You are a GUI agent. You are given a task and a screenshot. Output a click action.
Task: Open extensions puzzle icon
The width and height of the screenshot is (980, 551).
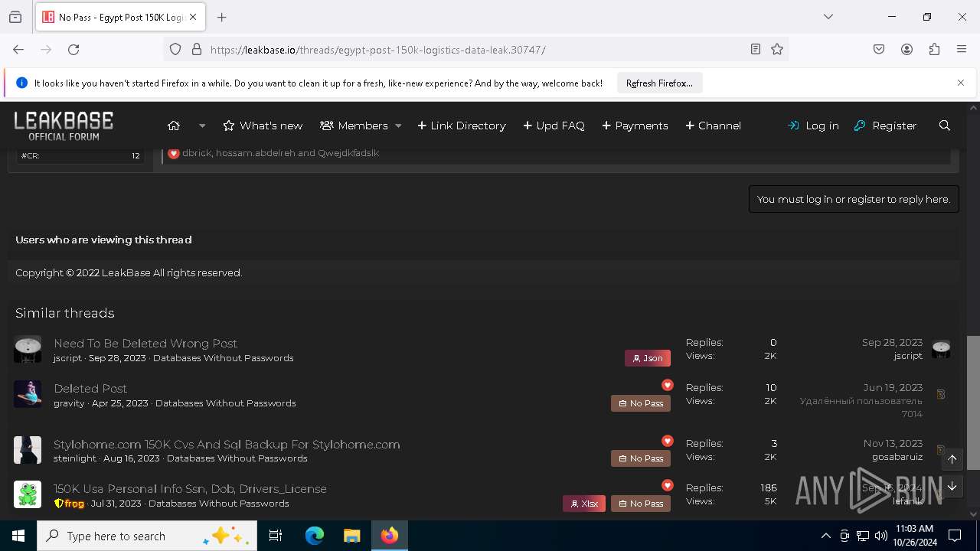[x=934, y=49]
